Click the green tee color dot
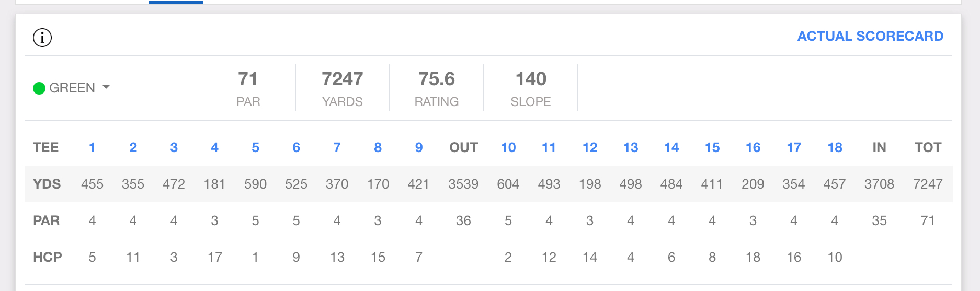980x291 pixels. (x=39, y=88)
